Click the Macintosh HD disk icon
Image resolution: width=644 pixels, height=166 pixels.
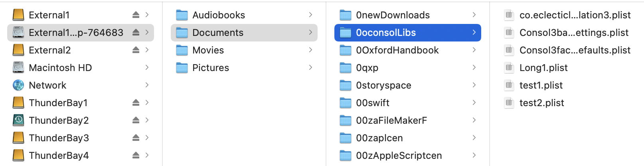coord(18,67)
